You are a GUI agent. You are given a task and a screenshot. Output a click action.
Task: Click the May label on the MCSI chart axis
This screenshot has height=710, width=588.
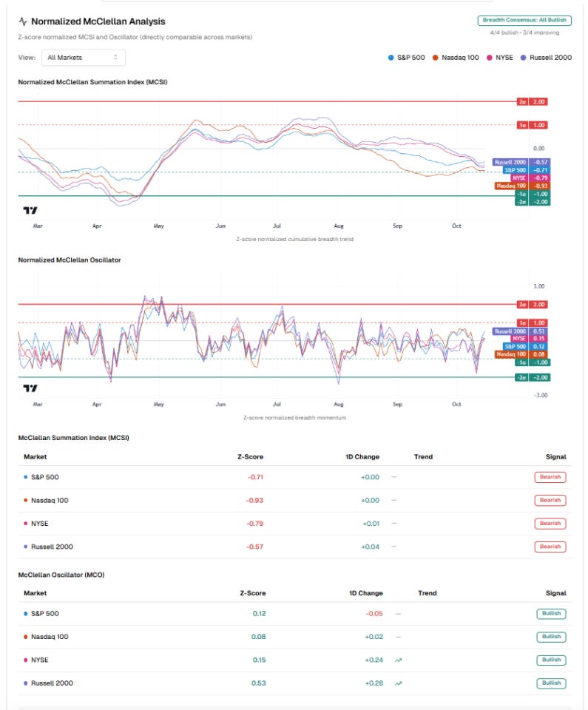(x=158, y=226)
